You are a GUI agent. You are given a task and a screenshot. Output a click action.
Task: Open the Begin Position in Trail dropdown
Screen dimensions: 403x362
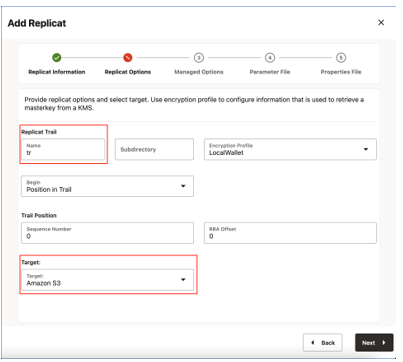click(x=107, y=186)
